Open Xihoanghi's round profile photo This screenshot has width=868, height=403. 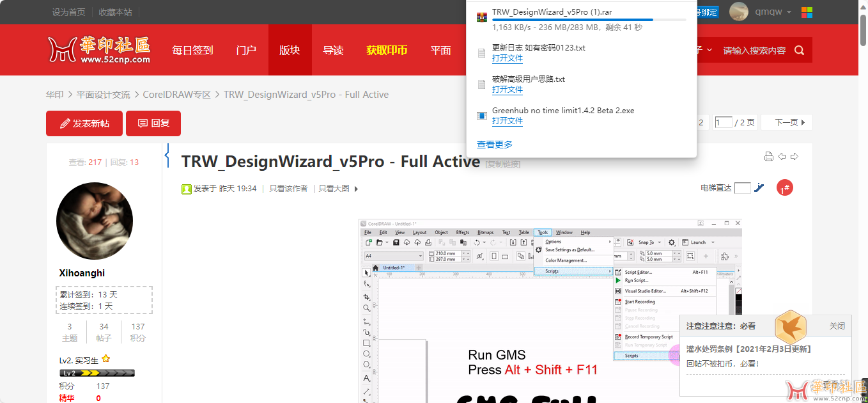[95, 221]
